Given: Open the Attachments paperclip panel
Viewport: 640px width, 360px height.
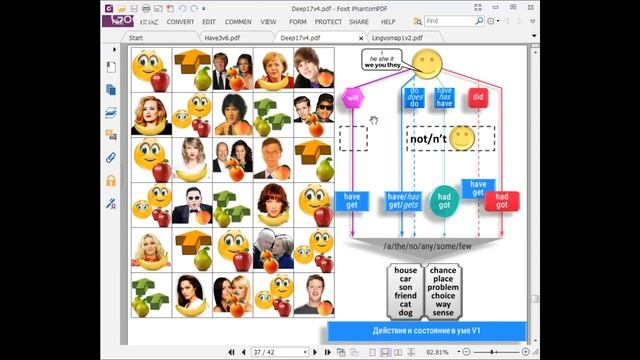Looking at the screenshot, I should coord(111,158).
